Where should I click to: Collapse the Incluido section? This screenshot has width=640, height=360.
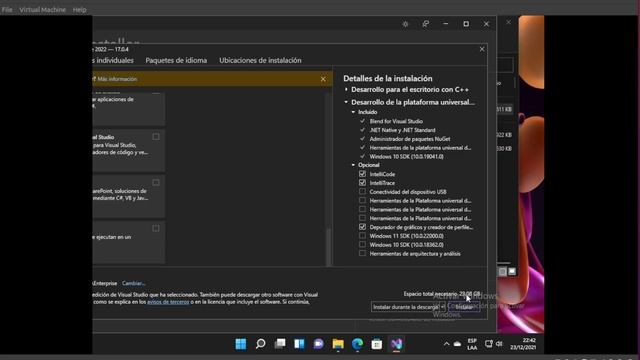(x=353, y=112)
